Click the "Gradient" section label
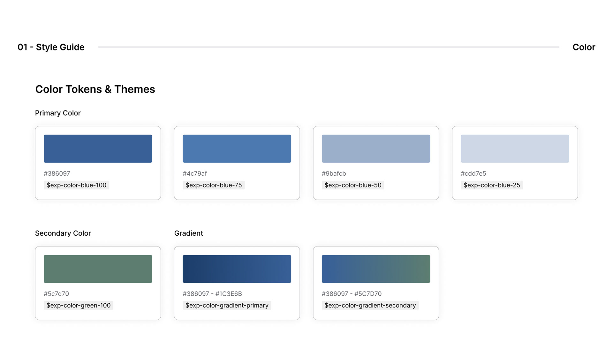613x364 pixels. pos(188,233)
